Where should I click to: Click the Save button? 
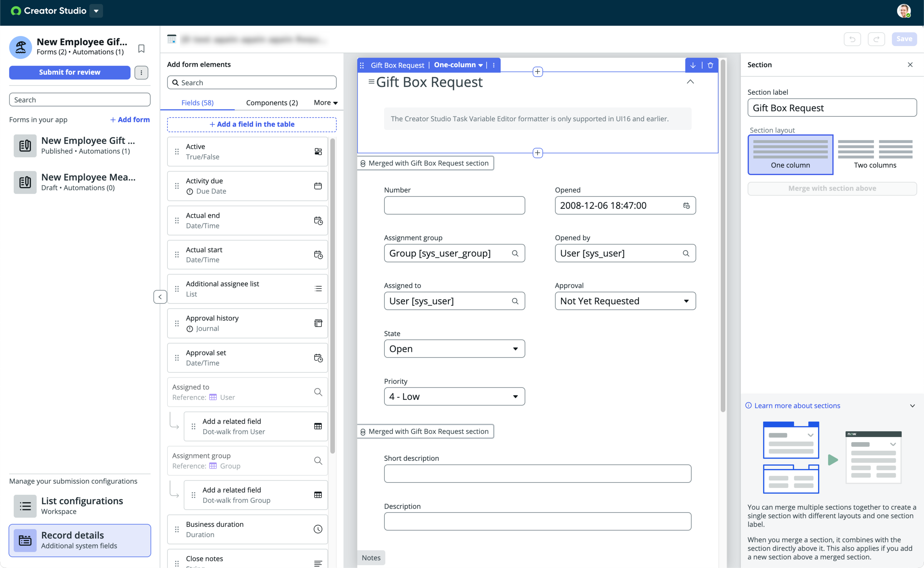(x=904, y=39)
